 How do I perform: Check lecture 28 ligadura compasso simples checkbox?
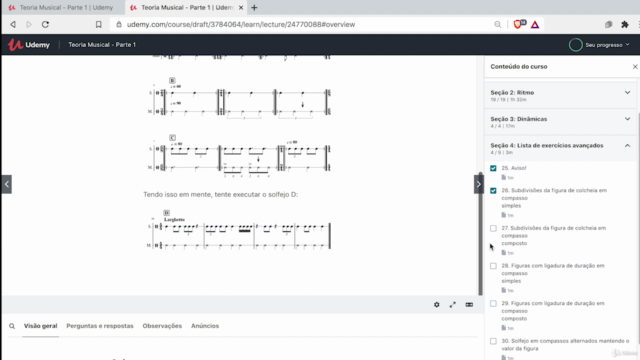click(x=493, y=266)
